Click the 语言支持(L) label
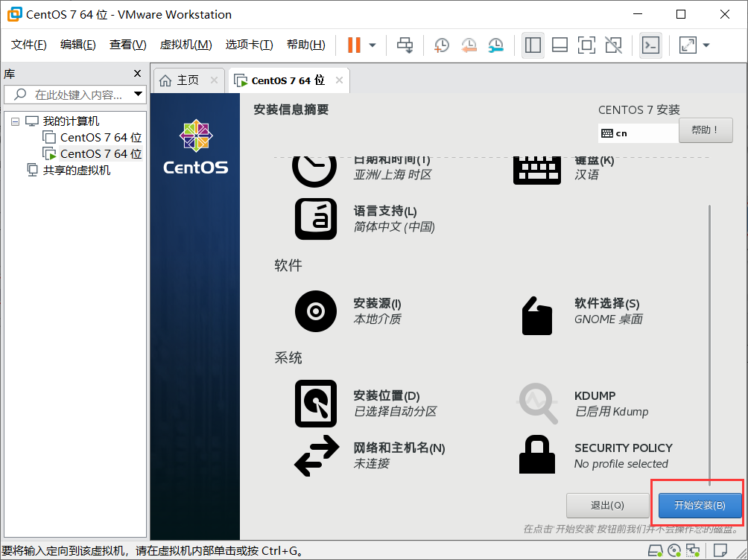 pyautogui.click(x=385, y=211)
